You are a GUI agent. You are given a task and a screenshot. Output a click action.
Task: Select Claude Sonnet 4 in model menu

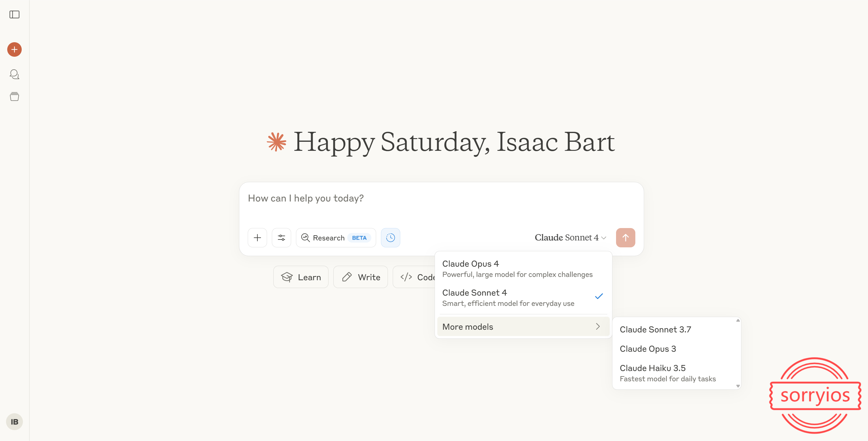[x=523, y=298]
